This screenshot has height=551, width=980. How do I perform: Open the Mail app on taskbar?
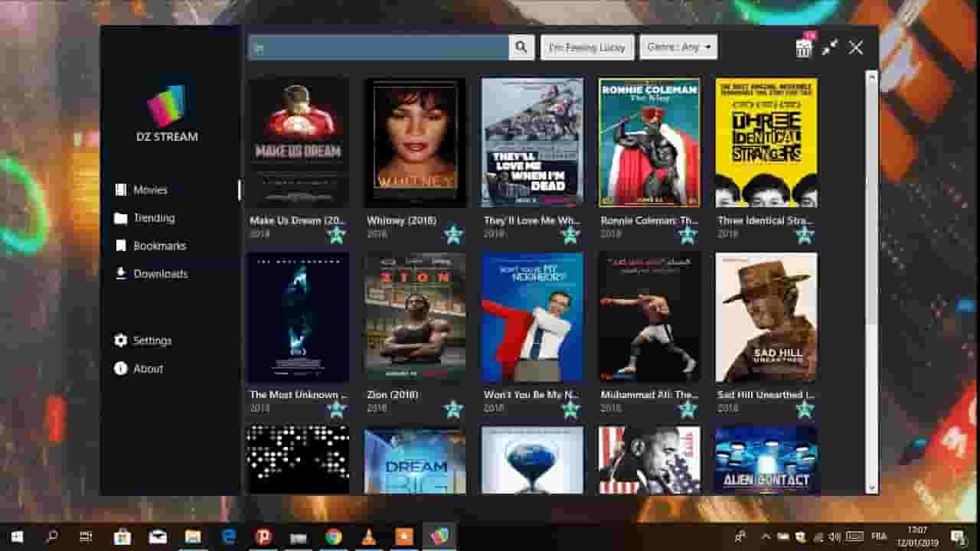pyautogui.click(x=158, y=536)
